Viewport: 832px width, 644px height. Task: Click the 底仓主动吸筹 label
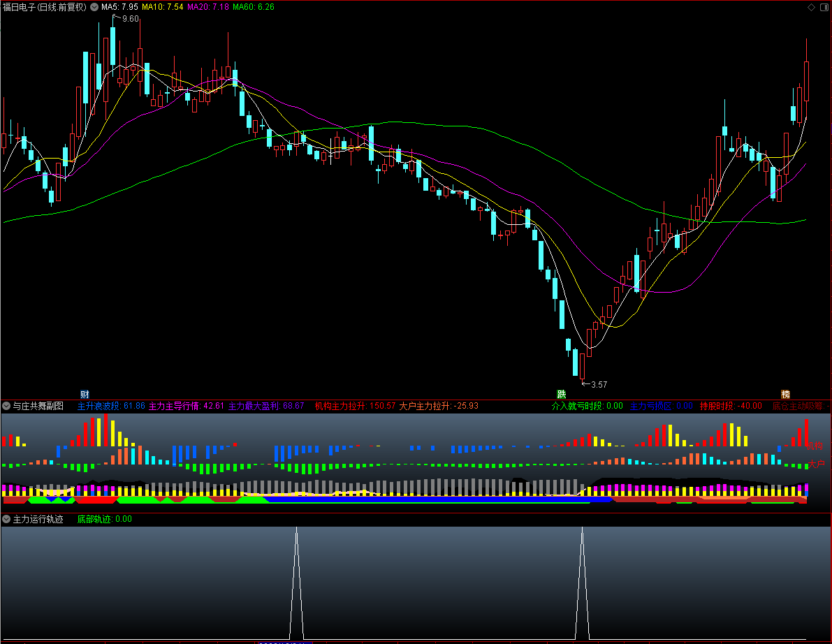point(801,406)
